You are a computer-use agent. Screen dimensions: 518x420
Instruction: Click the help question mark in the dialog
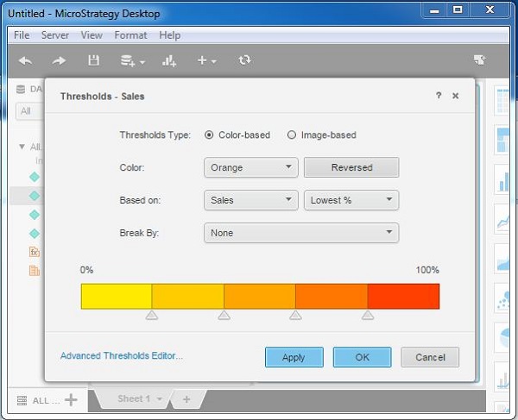click(x=439, y=96)
